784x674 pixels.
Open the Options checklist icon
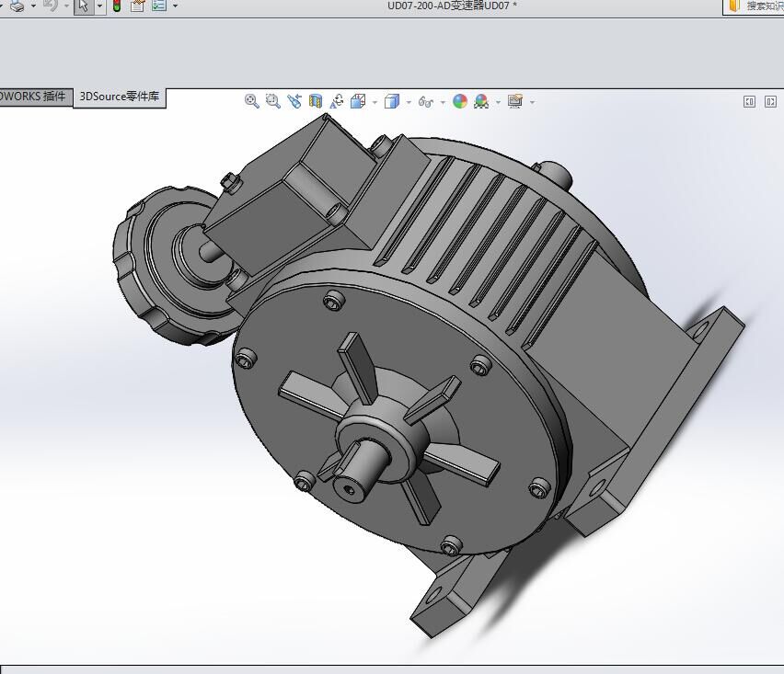[x=158, y=6]
